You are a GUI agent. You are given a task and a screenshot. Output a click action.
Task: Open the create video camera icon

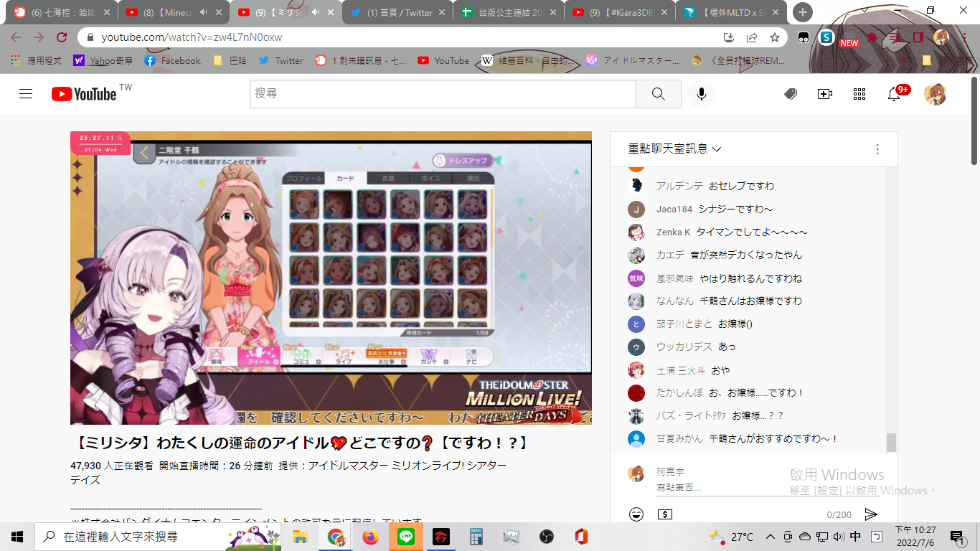click(x=825, y=94)
